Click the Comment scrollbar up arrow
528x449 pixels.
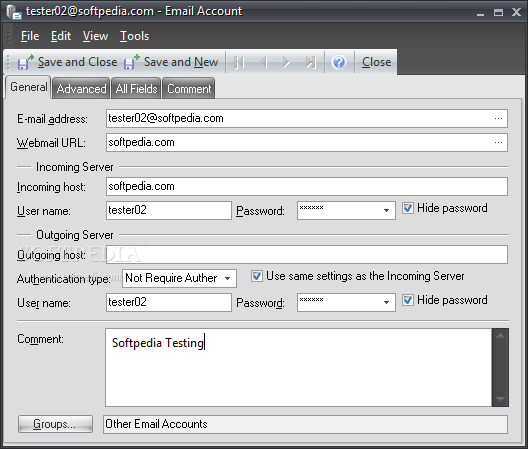pyautogui.click(x=500, y=335)
